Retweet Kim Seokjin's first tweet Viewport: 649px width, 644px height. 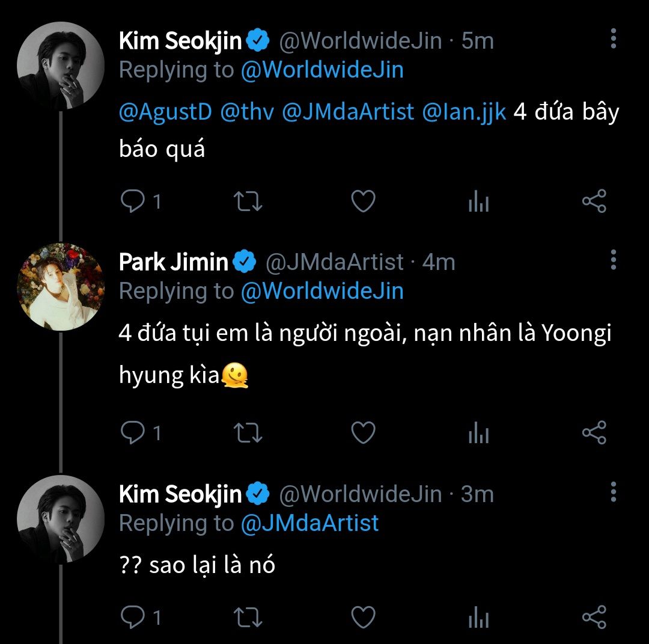click(248, 201)
